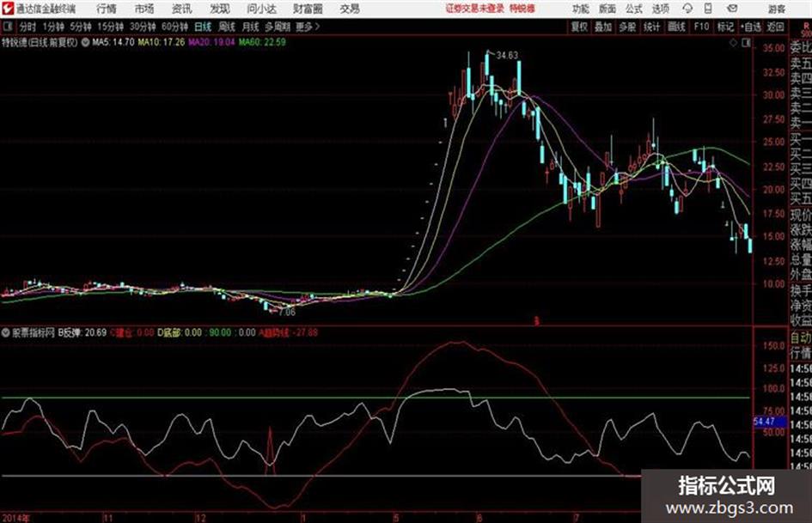This screenshot has height=523, width=812.
Task: Open the 选项 menu
Action: tap(661, 9)
